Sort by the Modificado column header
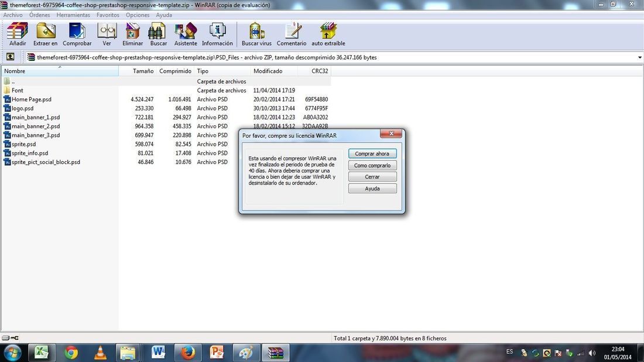644x362 pixels. 274,71
